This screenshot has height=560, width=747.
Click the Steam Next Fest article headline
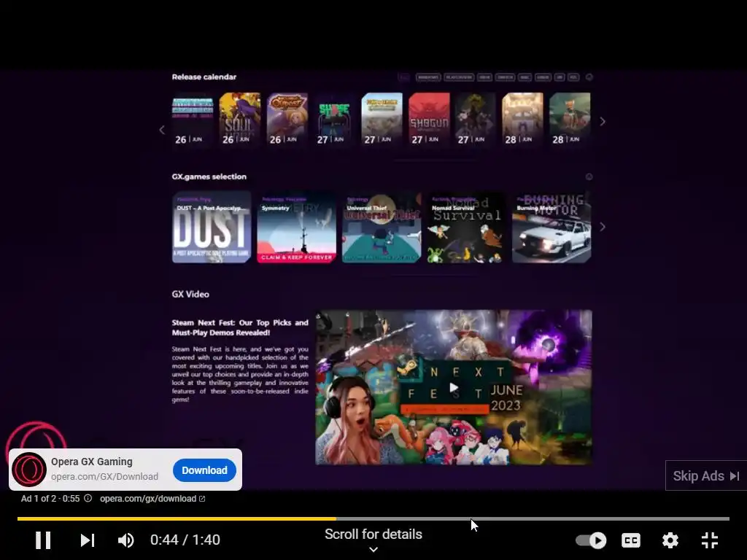pos(240,327)
